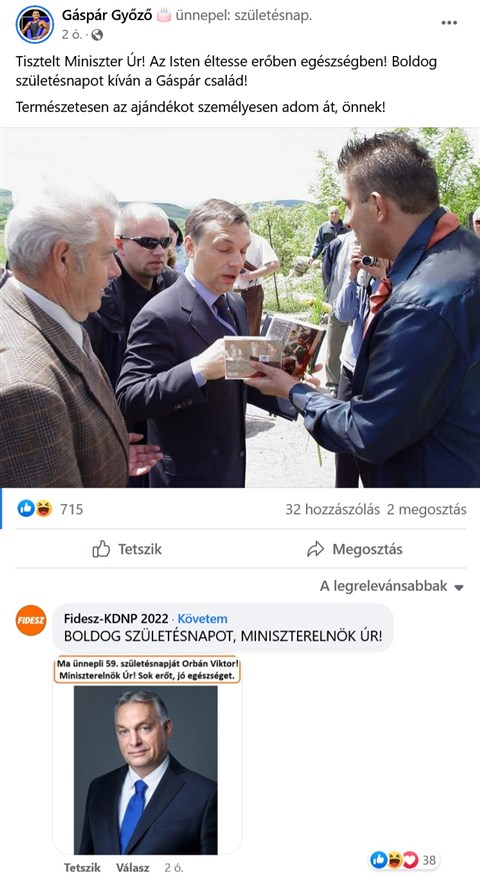
Task: Click Válasz to reply to comment
Action: pyautogui.click(x=132, y=867)
